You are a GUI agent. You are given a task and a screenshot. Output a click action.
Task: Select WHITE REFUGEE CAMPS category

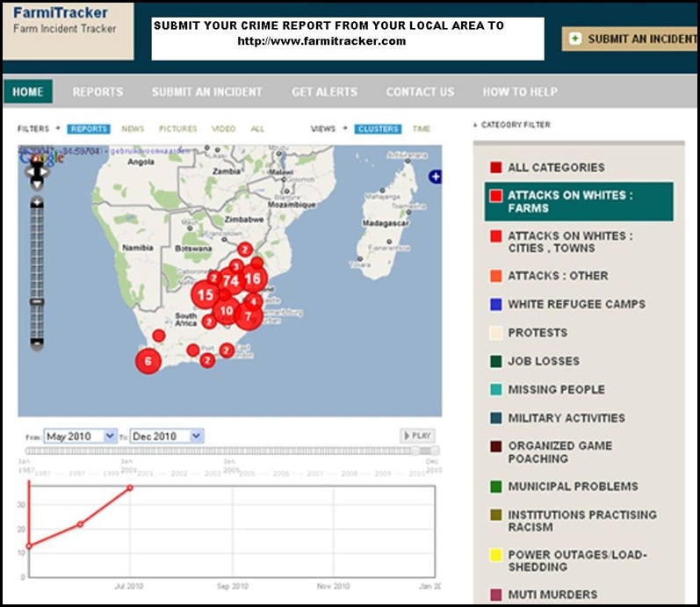pos(568,304)
